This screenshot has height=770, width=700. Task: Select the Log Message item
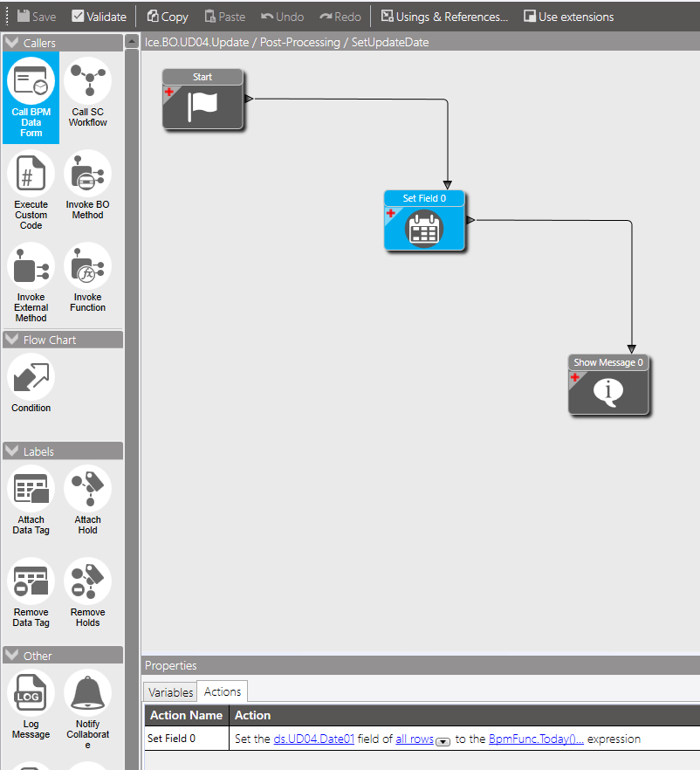(x=31, y=705)
